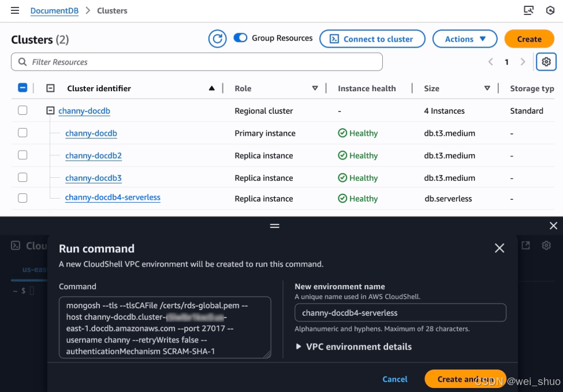The height and width of the screenshot is (392, 563).
Task: Select the channy-docdb regional cluster checkbox
Action: [23, 110]
